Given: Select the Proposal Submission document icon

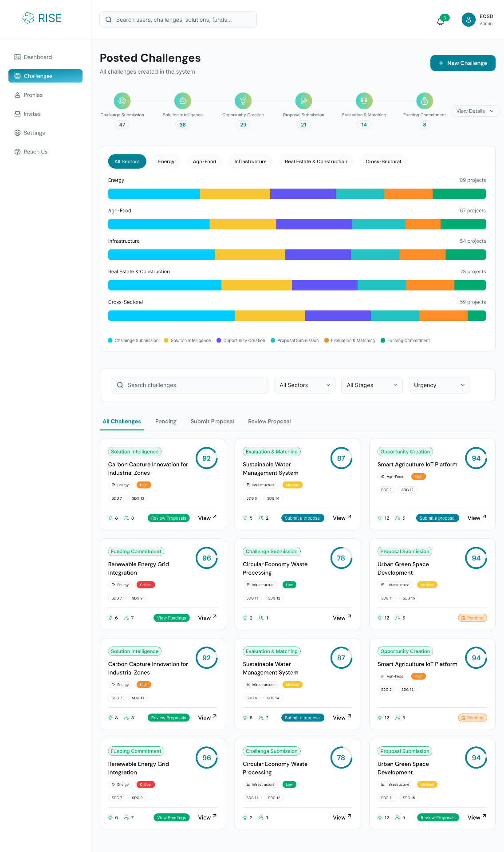Looking at the screenshot, I should click(x=303, y=101).
